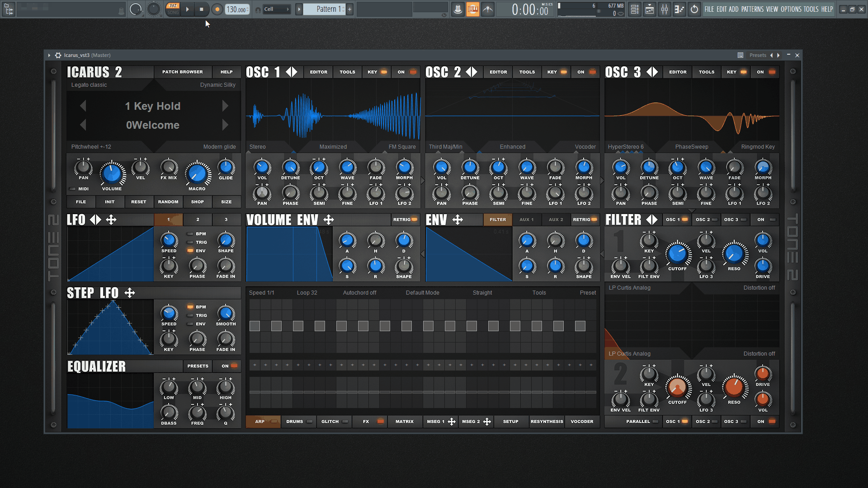This screenshot has width=868, height=488.
Task: Click the master VOLUME knob
Action: click(x=112, y=174)
